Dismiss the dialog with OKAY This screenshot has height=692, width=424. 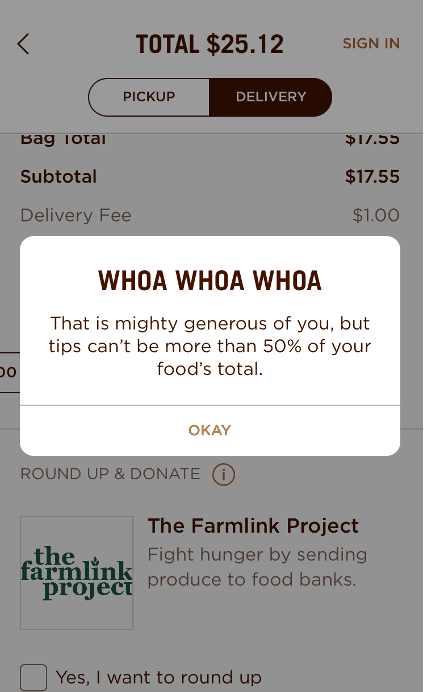point(210,430)
